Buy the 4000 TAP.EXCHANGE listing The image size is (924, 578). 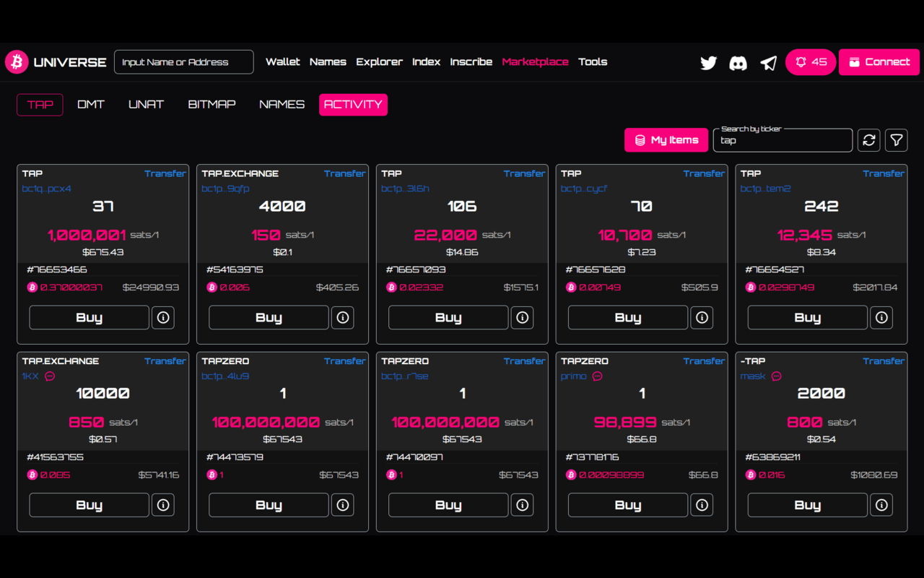(268, 317)
